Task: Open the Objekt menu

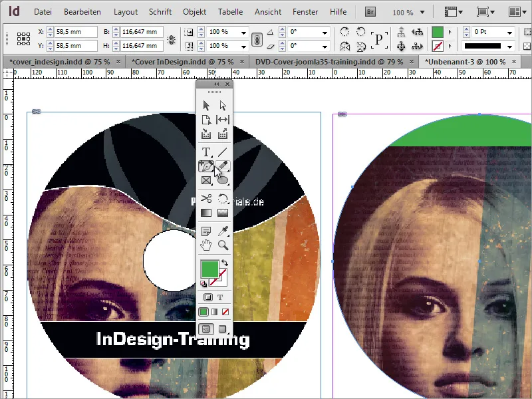Action: pos(194,12)
